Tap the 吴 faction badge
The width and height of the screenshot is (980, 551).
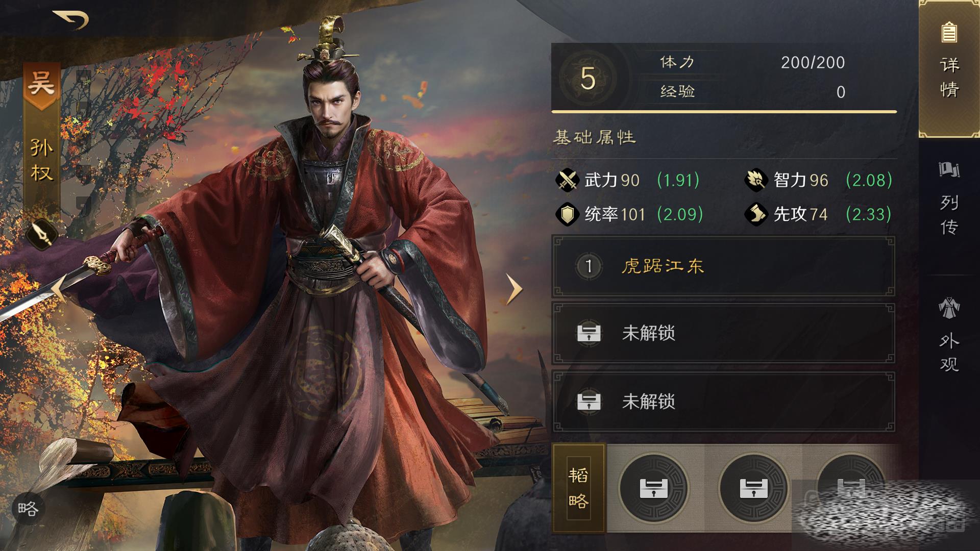tap(41, 86)
